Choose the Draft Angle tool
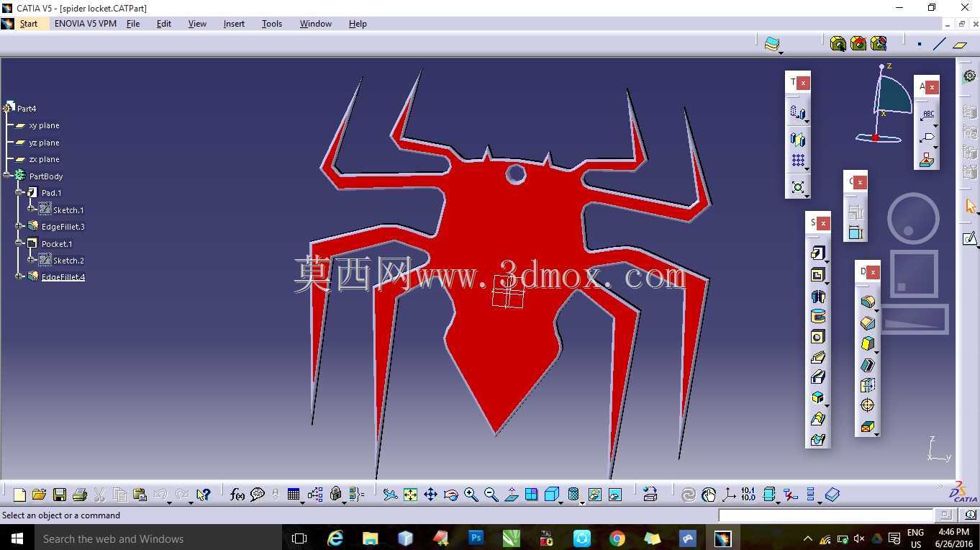This screenshot has width=980, height=550. (x=868, y=343)
